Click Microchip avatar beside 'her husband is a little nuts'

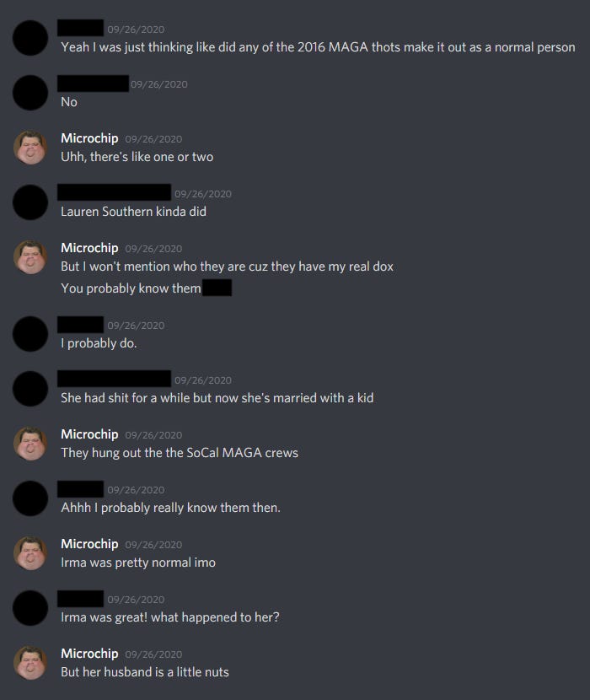(x=30, y=663)
